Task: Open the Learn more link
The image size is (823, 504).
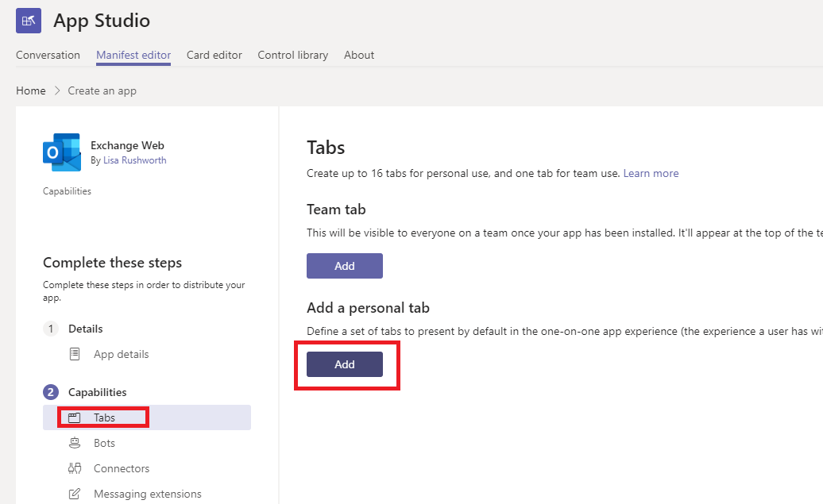Action: [x=651, y=174]
